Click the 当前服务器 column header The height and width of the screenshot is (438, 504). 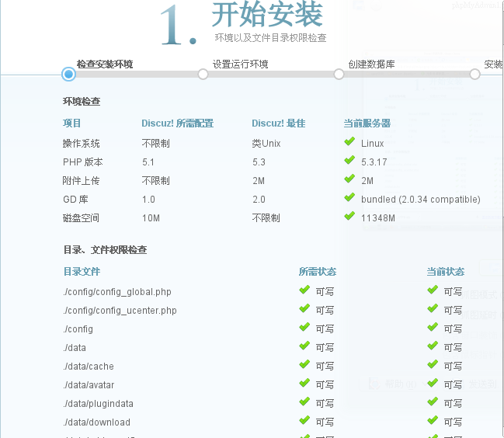click(367, 123)
